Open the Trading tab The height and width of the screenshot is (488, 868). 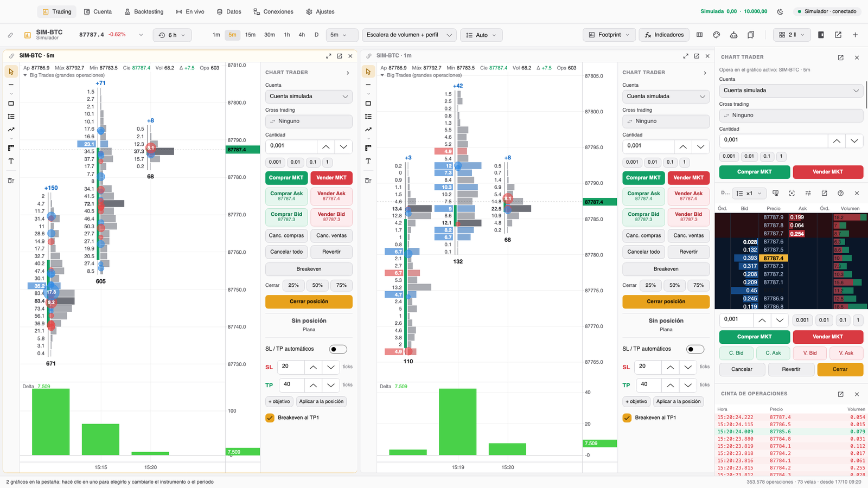point(57,11)
